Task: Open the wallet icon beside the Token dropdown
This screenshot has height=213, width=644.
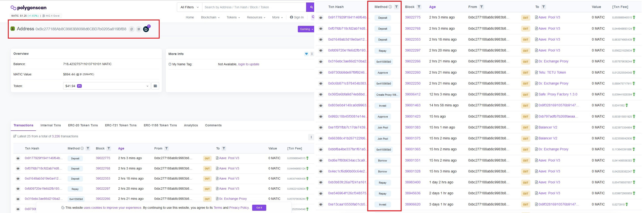Action: tap(155, 86)
